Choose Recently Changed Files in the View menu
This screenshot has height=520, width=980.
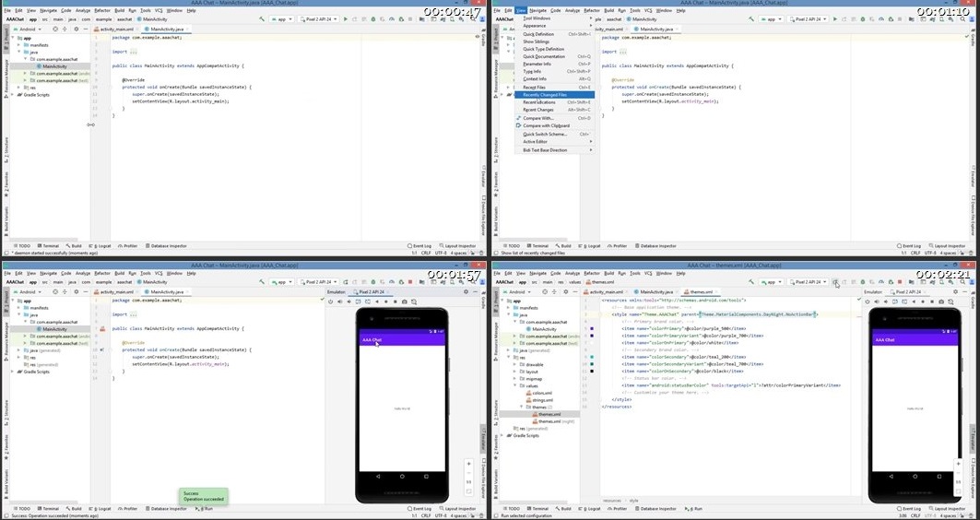pyautogui.click(x=554, y=95)
